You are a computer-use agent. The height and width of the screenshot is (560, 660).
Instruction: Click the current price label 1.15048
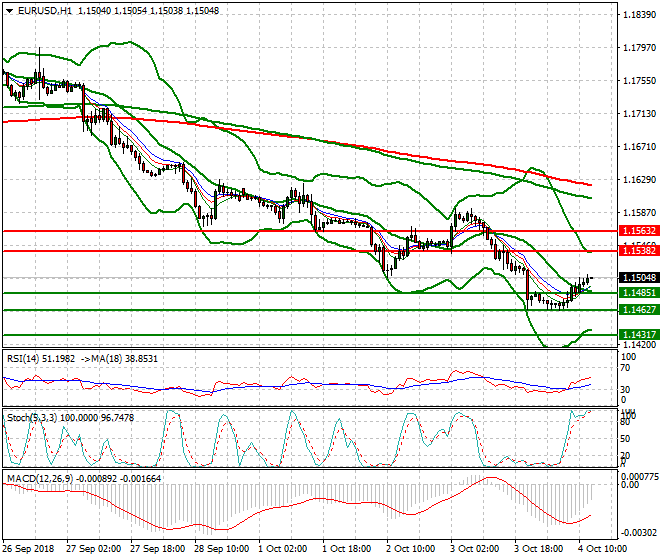(x=639, y=277)
